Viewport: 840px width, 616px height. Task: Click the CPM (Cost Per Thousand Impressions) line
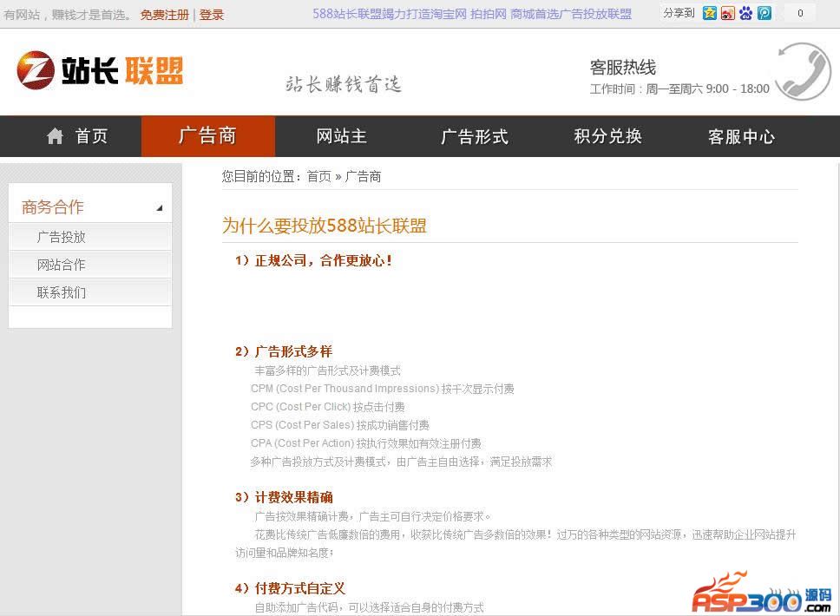pos(382,389)
